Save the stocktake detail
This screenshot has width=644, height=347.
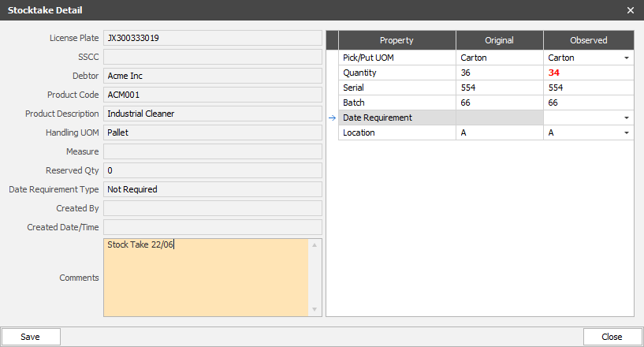tap(31, 337)
